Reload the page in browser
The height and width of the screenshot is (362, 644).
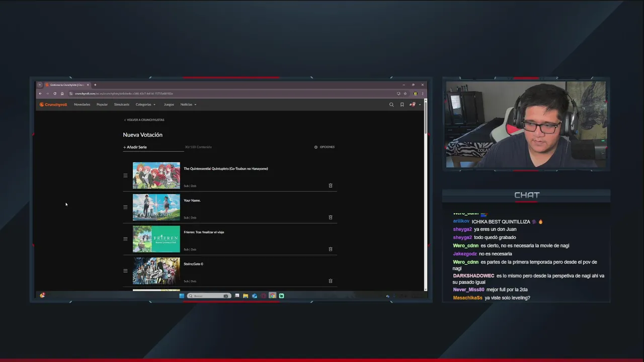coord(55,94)
